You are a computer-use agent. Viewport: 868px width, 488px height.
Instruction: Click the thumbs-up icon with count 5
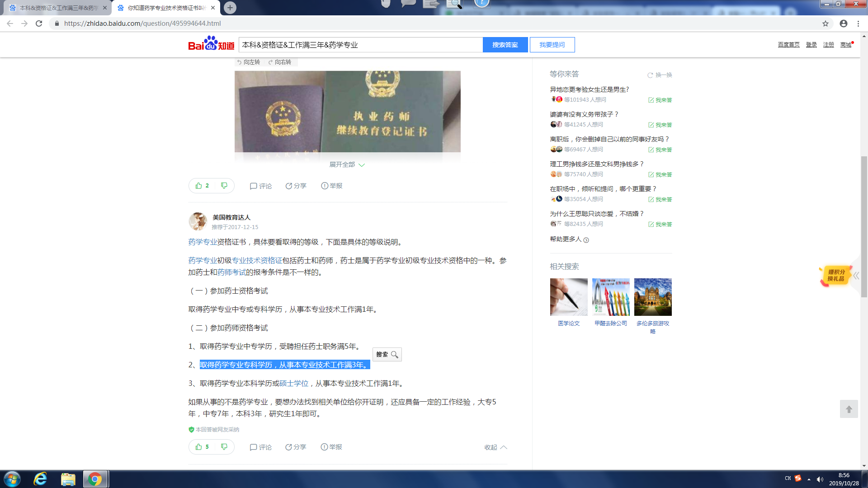tap(199, 447)
